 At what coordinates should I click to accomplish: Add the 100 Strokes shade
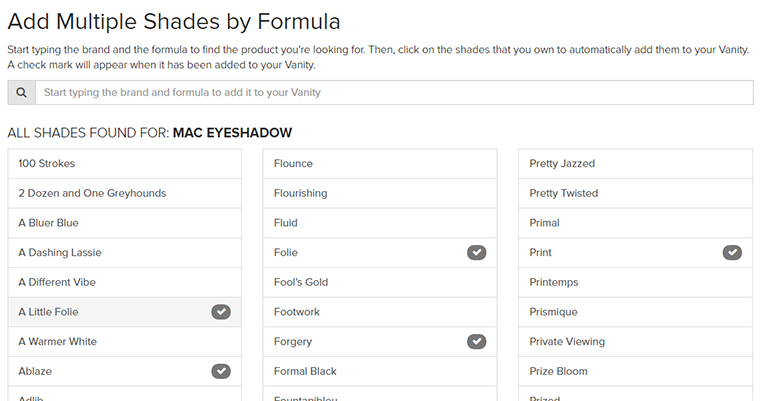[125, 164]
